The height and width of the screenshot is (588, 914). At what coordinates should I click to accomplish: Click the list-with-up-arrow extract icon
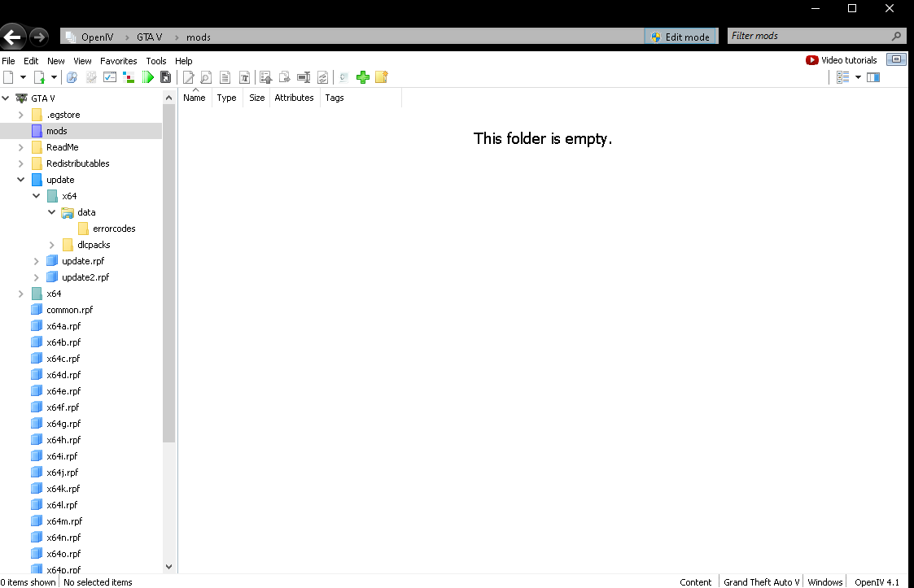coord(266,77)
